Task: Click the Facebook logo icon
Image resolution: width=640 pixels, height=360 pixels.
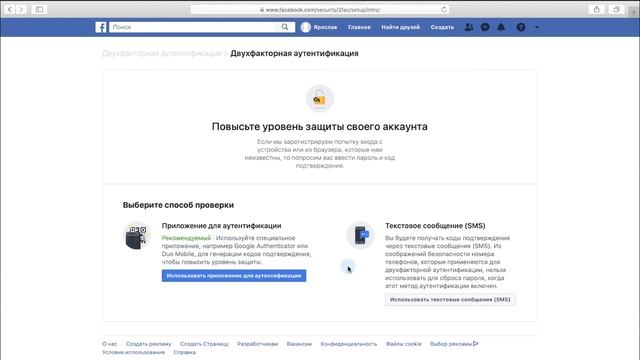Action: click(x=101, y=27)
